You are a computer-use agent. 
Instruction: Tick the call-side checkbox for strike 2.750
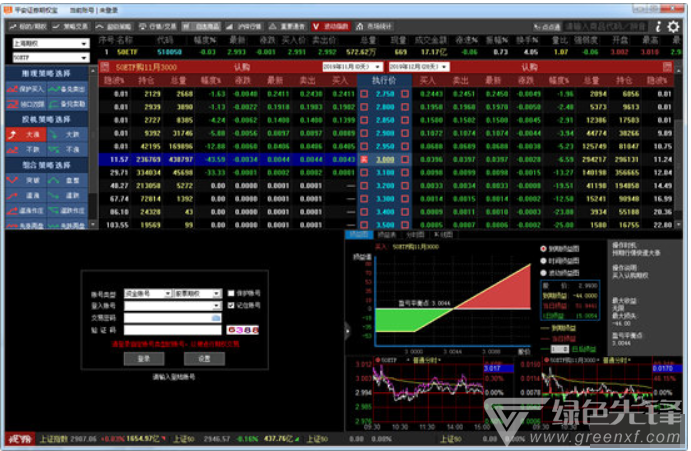364,94
